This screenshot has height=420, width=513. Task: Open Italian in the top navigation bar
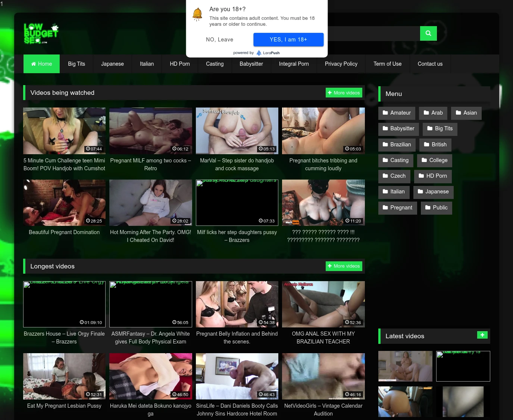(x=147, y=64)
